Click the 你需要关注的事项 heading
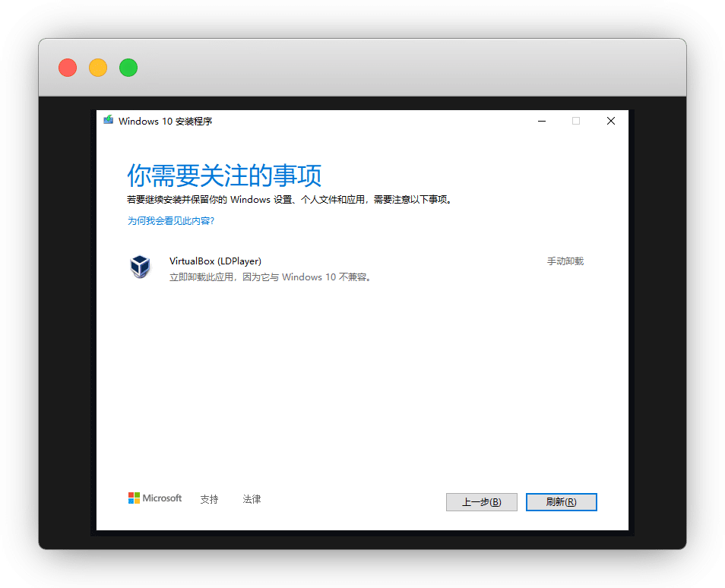This screenshot has height=588, width=725. 224,175
